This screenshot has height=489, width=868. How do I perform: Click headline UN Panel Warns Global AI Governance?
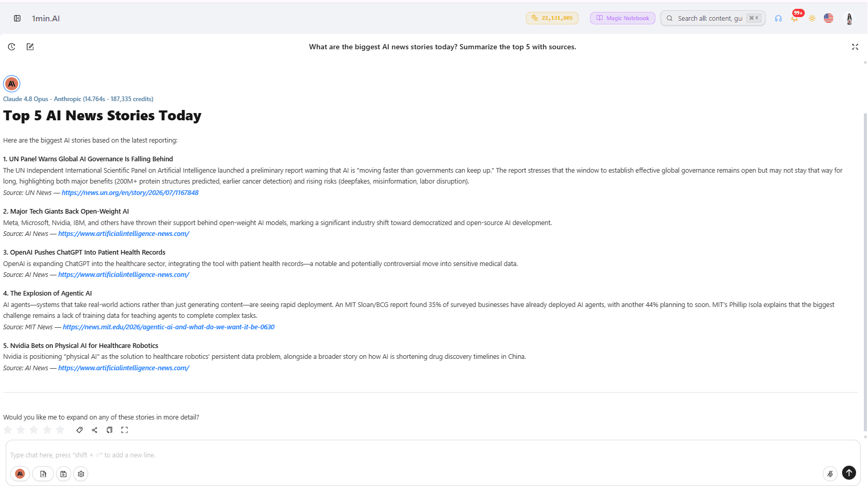coord(88,159)
